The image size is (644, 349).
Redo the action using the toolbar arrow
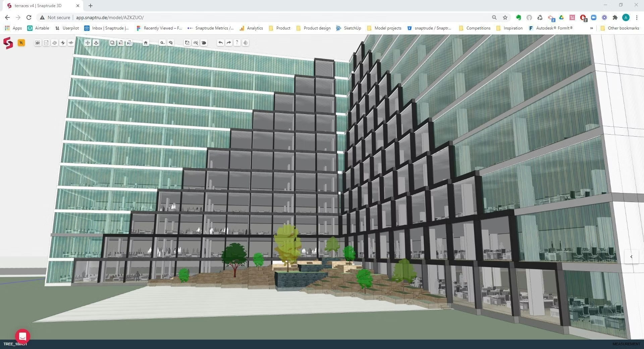[x=229, y=43]
